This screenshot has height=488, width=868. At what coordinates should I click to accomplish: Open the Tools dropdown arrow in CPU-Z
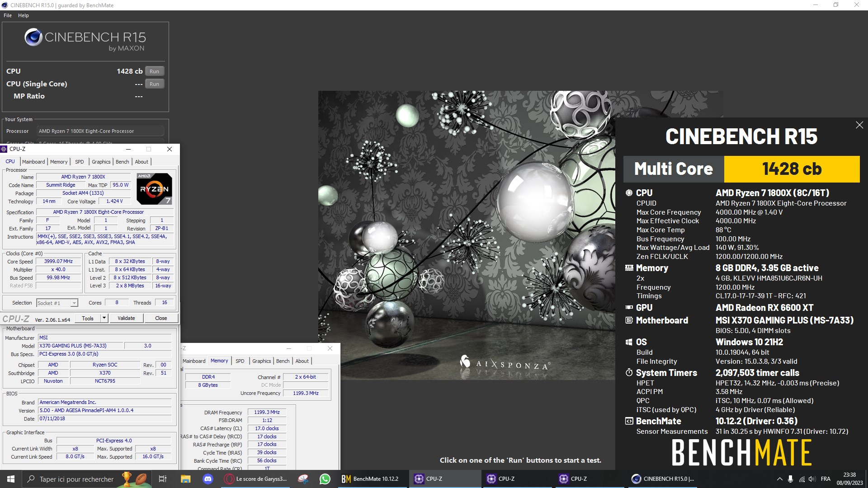(104, 318)
